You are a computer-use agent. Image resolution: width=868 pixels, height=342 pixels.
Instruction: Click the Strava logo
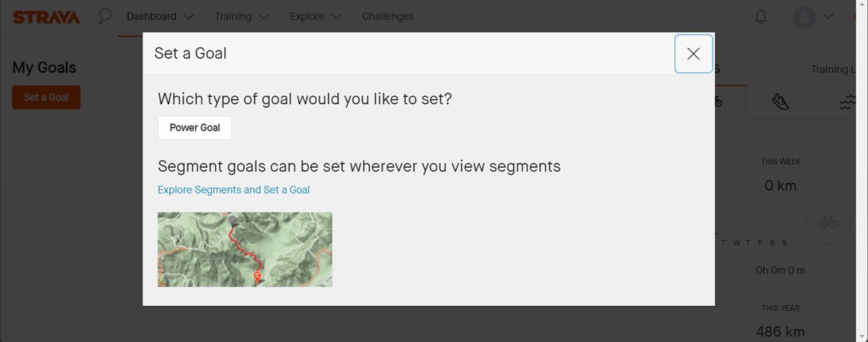pyautogui.click(x=46, y=17)
